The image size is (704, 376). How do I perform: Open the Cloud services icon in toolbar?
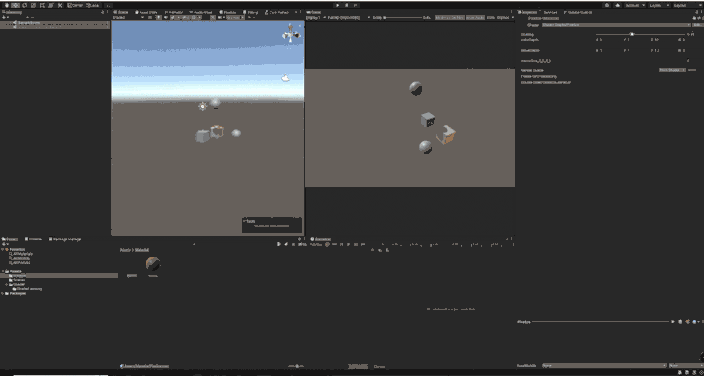[x=618, y=5]
